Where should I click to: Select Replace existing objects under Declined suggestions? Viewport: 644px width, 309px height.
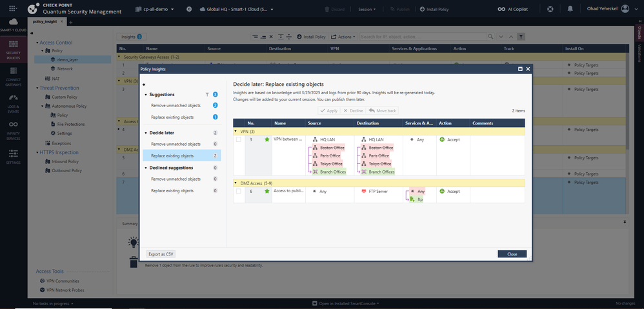point(182,191)
